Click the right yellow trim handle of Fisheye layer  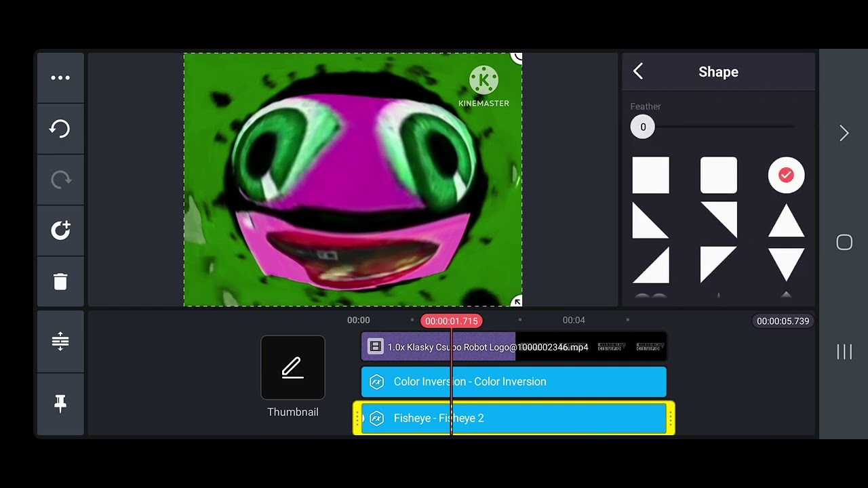[671, 418]
